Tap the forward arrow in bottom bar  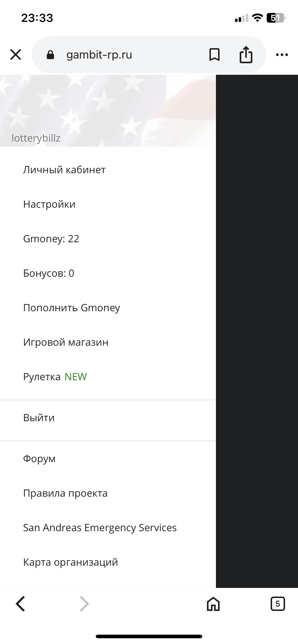(84, 604)
